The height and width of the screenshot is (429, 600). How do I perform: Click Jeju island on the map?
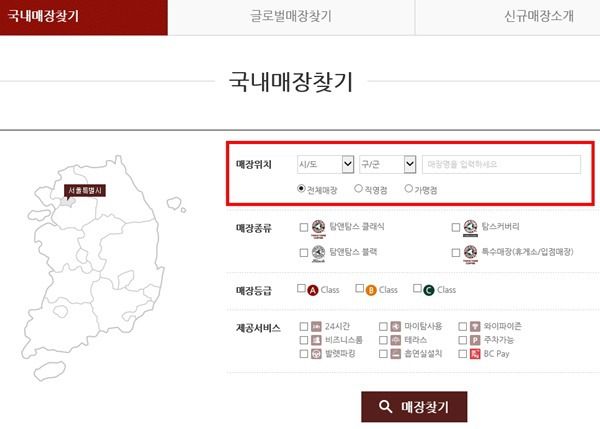coord(50,371)
